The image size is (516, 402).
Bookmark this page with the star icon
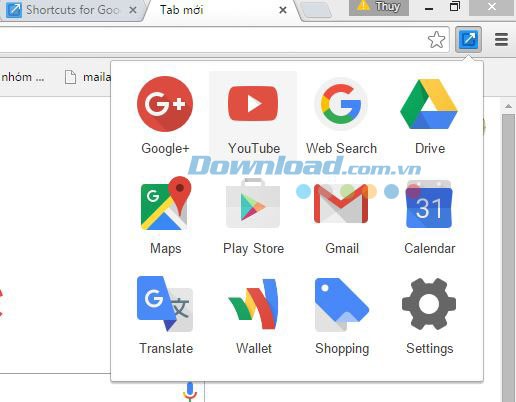coord(436,40)
